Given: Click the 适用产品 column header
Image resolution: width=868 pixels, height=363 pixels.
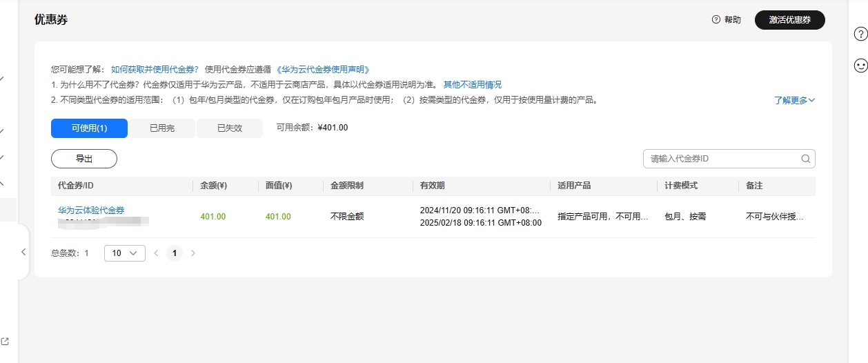Looking at the screenshot, I should tap(574, 186).
